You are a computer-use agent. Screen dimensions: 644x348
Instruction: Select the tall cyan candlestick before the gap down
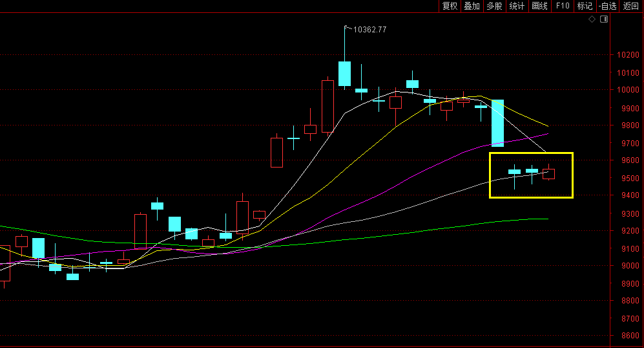click(498, 123)
